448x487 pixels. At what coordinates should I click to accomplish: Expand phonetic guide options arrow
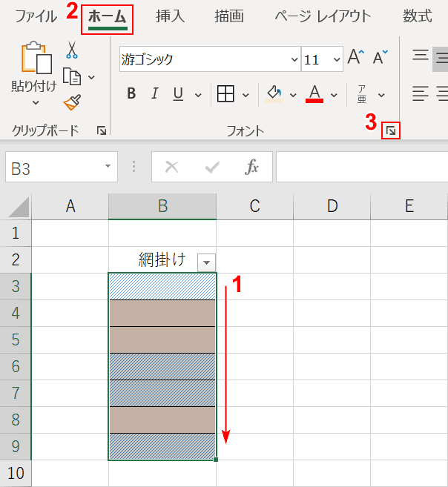coord(381,95)
